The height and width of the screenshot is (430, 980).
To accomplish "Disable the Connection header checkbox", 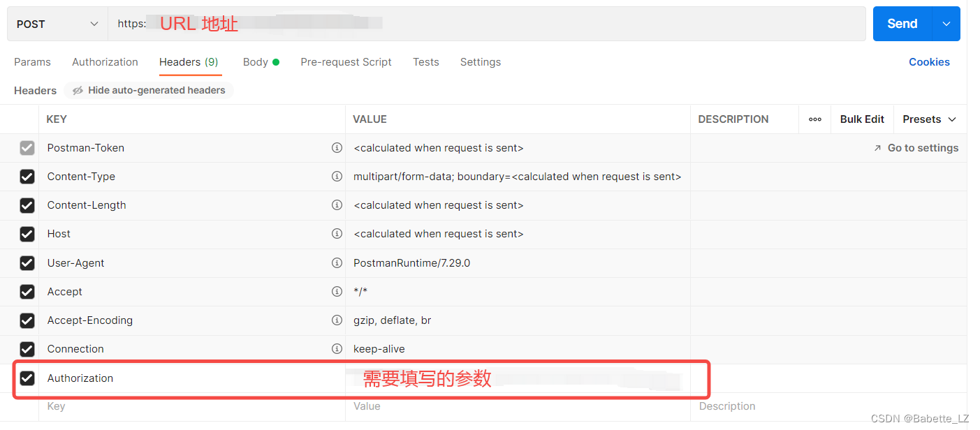I will [27, 349].
